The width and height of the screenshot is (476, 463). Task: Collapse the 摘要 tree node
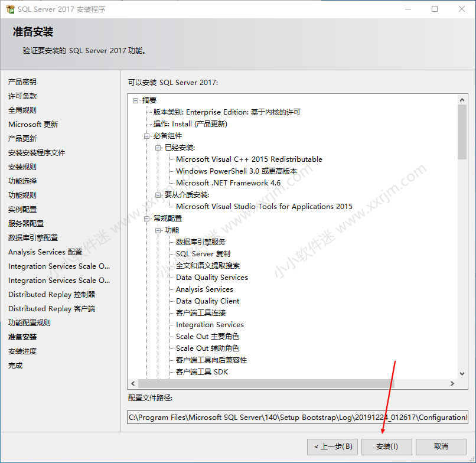(x=135, y=100)
